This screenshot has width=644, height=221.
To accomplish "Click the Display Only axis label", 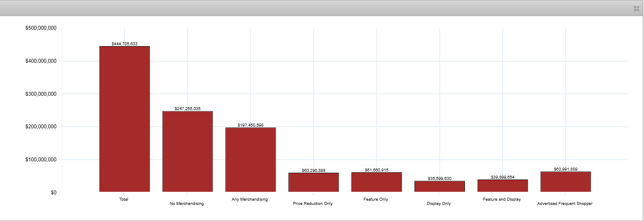I will pos(439,204).
